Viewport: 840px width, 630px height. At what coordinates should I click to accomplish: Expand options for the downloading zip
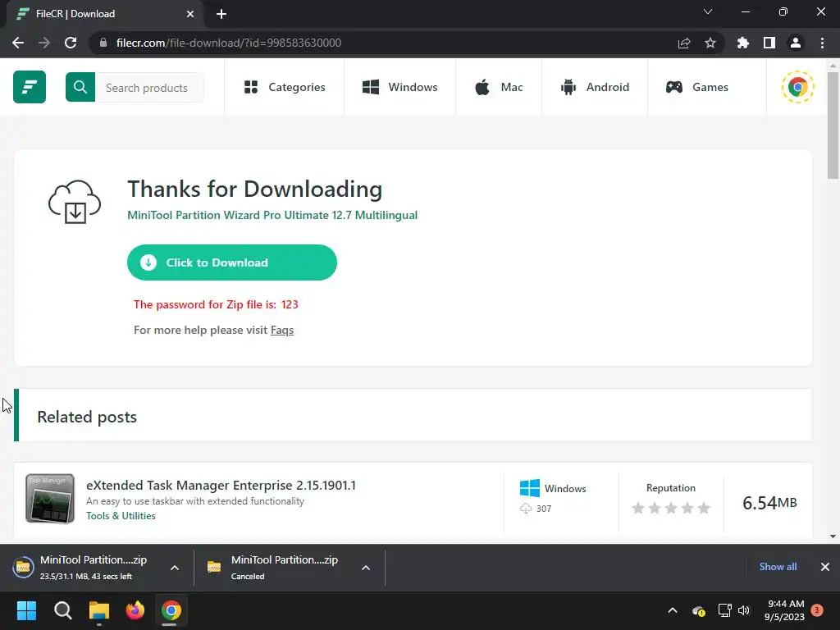(x=175, y=568)
